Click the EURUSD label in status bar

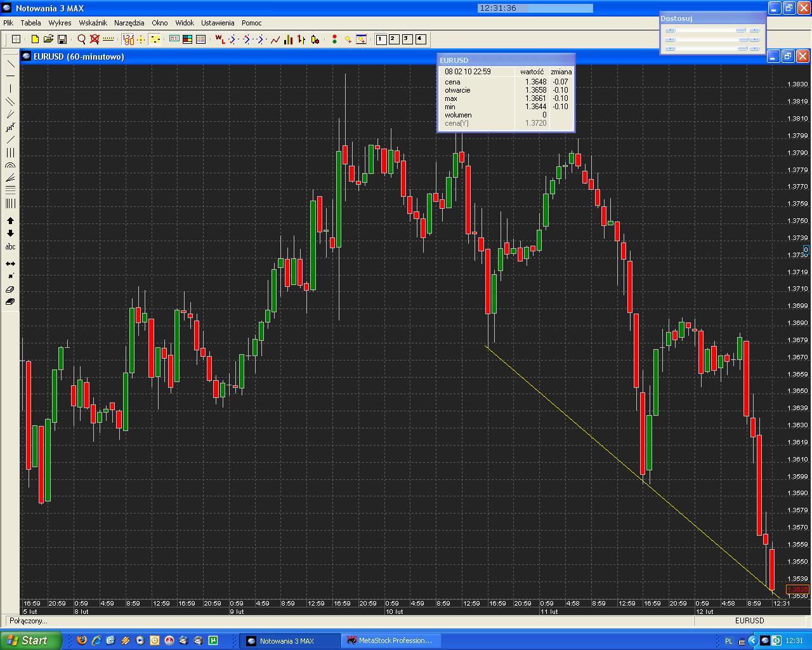click(750, 621)
